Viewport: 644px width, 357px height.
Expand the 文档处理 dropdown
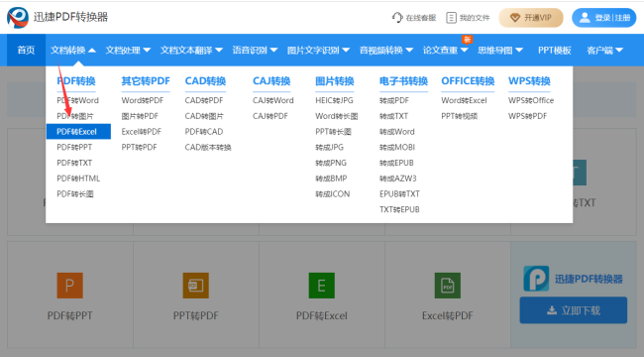coord(128,51)
